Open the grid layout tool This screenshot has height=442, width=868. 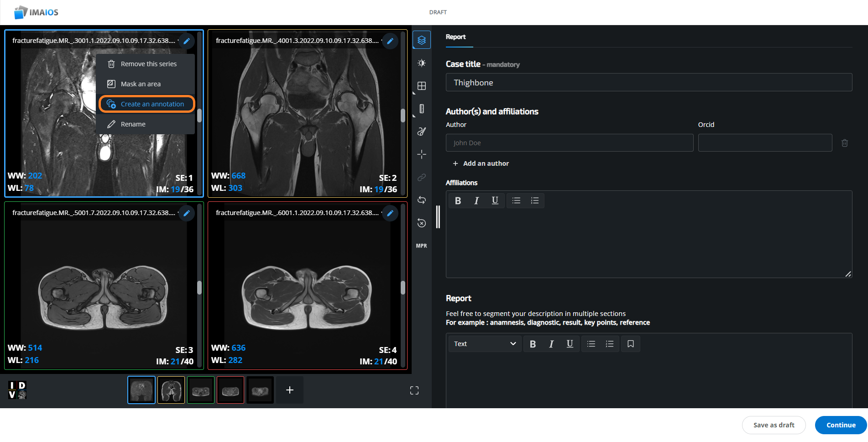(422, 86)
